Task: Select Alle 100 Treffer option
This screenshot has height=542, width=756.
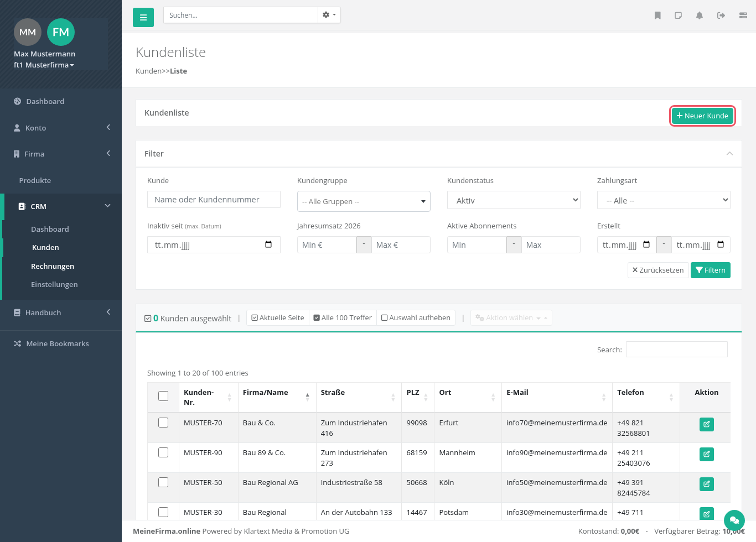Action: coord(343,318)
